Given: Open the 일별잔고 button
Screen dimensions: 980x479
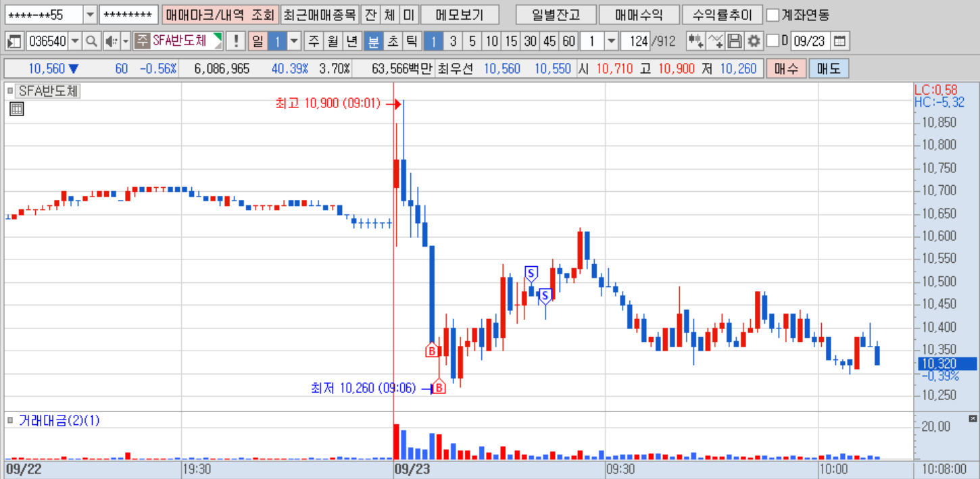Looking at the screenshot, I should [x=555, y=14].
